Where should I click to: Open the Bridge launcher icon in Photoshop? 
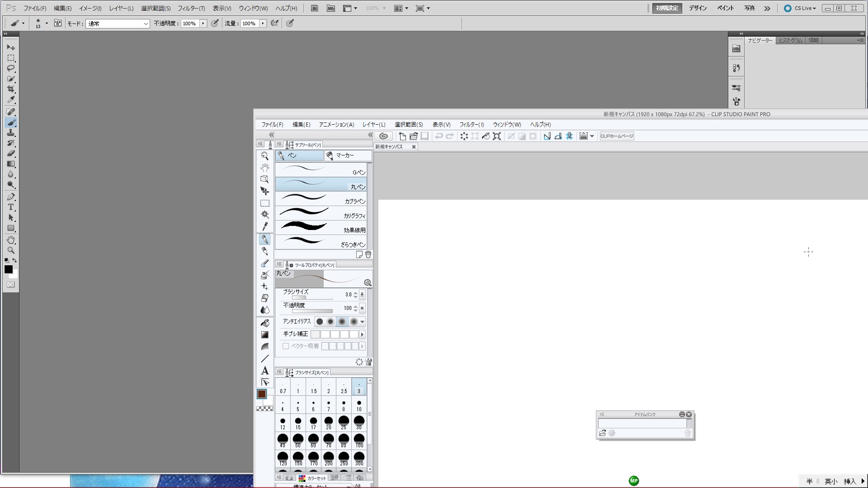(x=315, y=8)
